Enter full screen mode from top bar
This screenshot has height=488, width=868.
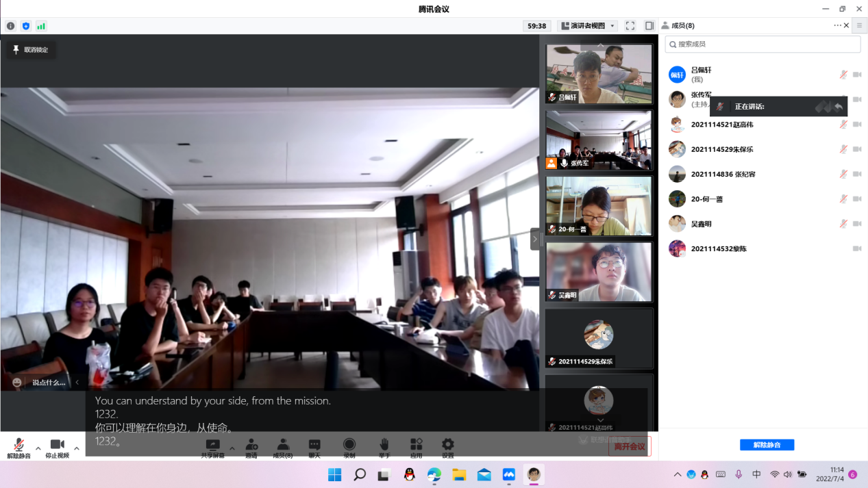(x=630, y=26)
